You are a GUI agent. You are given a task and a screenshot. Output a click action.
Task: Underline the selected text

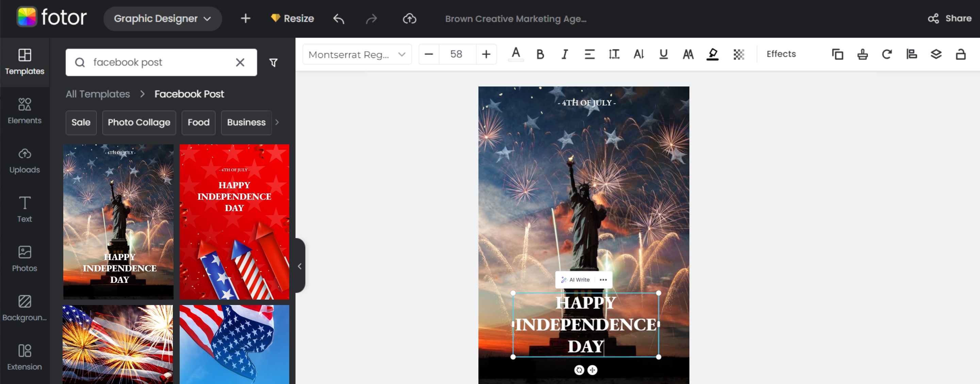point(663,54)
